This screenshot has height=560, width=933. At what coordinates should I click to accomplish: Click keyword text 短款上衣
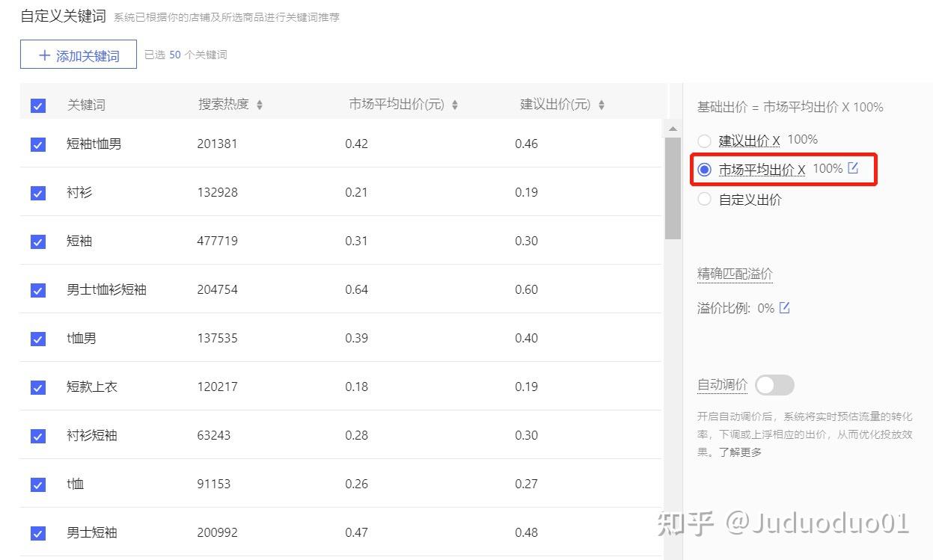(x=92, y=387)
